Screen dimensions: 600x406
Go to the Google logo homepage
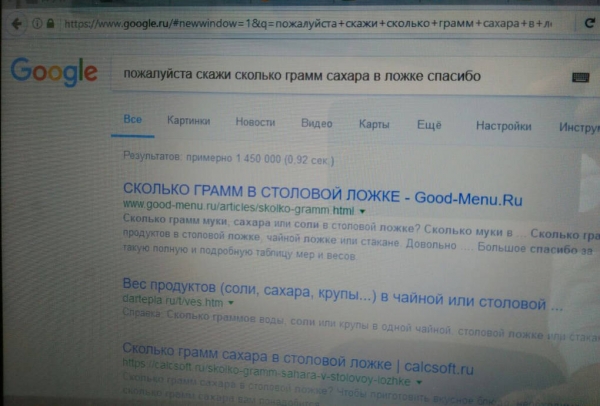coord(54,72)
